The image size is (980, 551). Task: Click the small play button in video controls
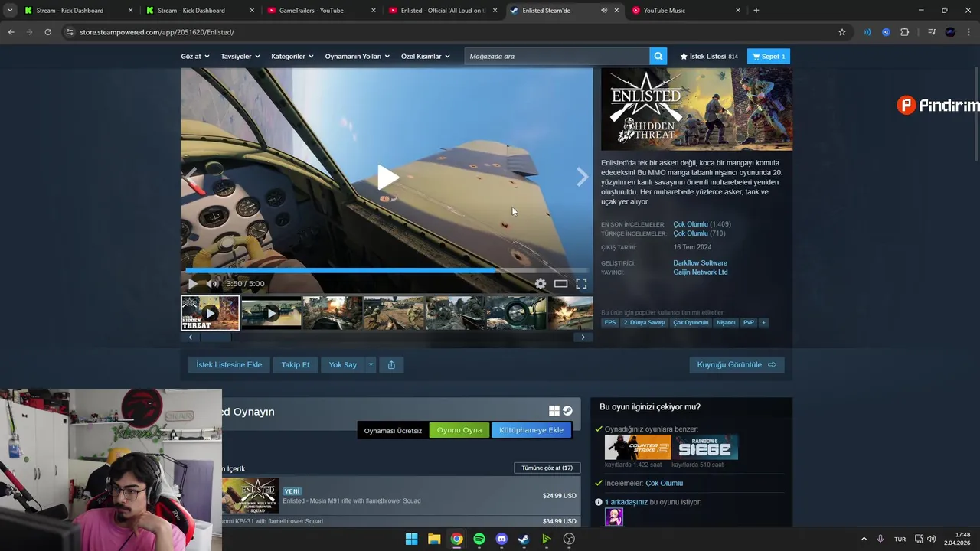[193, 283]
